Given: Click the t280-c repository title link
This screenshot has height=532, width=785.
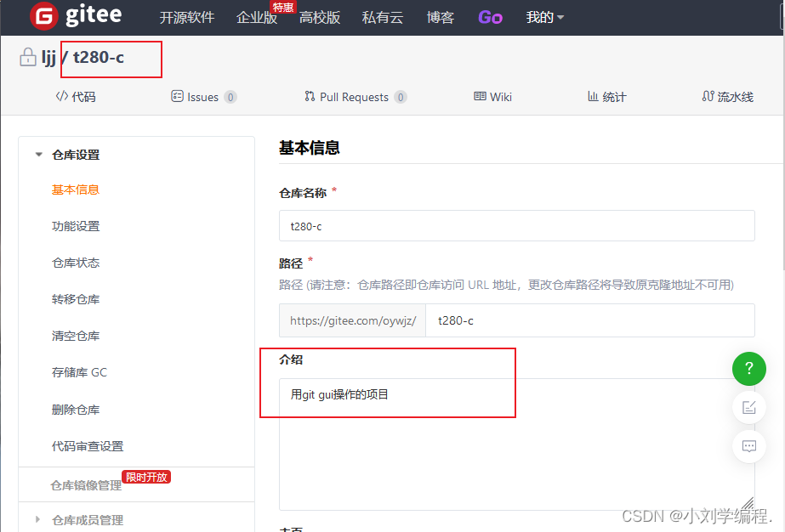Looking at the screenshot, I should coord(99,58).
